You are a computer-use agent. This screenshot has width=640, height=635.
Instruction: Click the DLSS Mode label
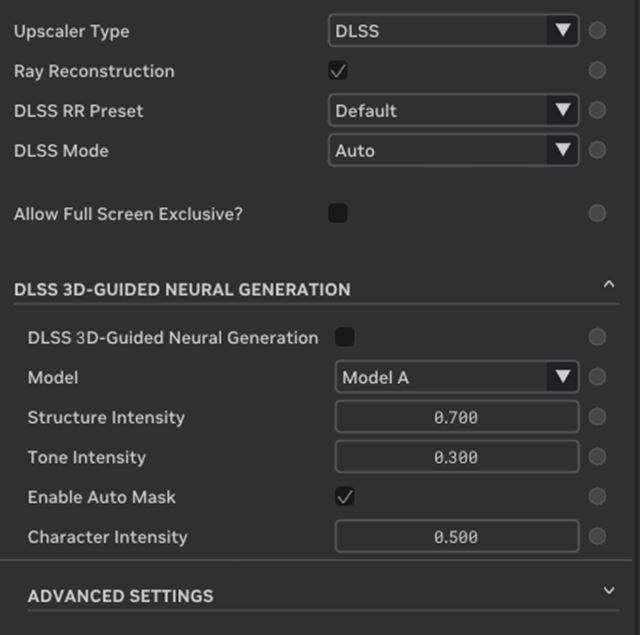point(61,151)
